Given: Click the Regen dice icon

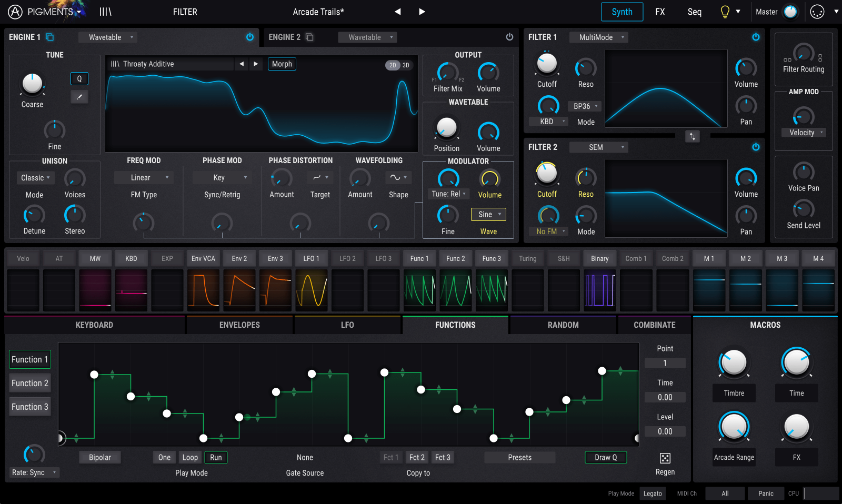Looking at the screenshot, I should coord(665,458).
